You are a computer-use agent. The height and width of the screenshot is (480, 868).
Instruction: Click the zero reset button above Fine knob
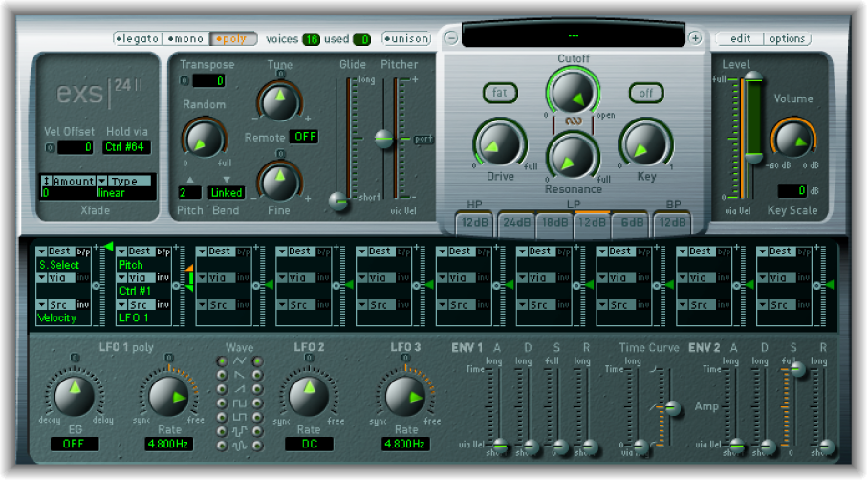click(281, 154)
